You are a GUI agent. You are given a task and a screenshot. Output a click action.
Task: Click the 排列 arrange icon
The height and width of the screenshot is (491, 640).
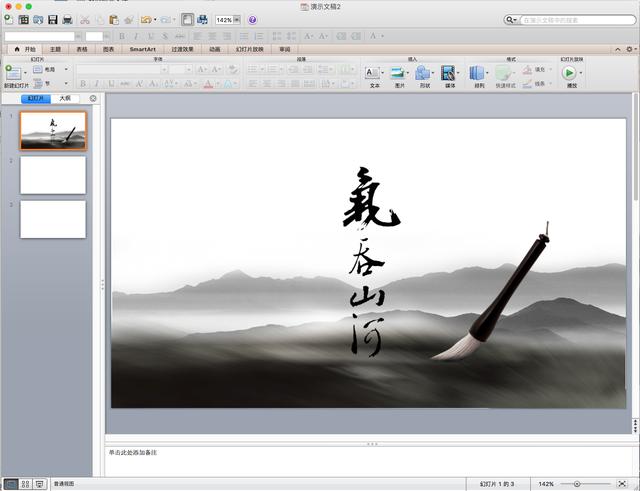(x=476, y=73)
